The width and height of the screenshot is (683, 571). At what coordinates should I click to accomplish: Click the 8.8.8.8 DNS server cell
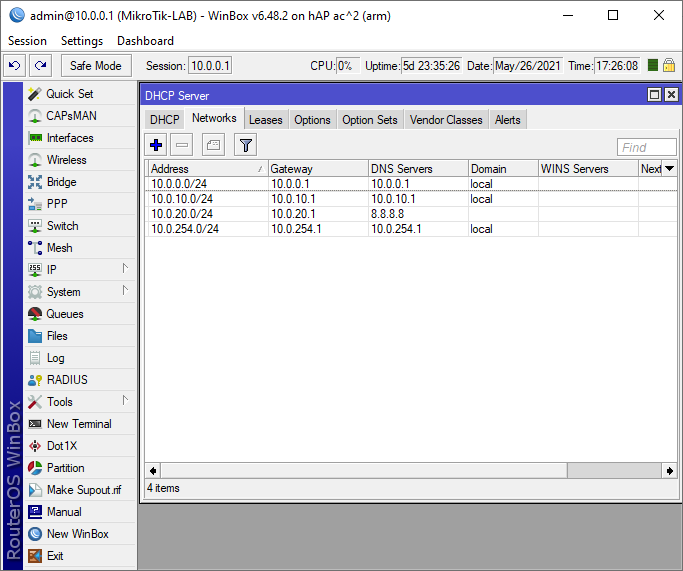point(419,214)
